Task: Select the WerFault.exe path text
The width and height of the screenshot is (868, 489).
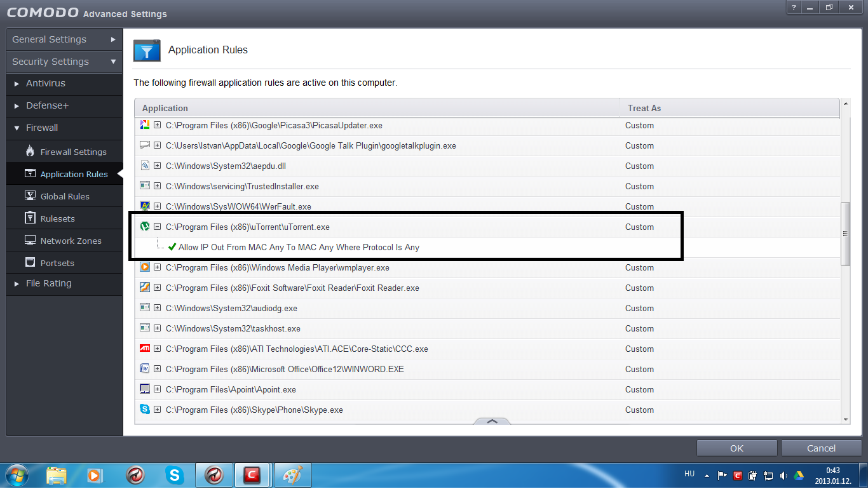Action: 238,206
